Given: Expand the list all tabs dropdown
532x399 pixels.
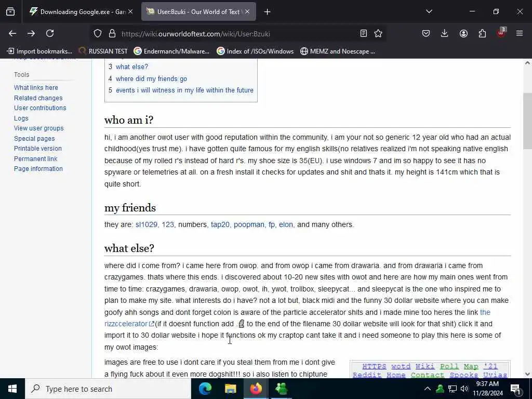Looking at the screenshot, I should tap(429, 11).
